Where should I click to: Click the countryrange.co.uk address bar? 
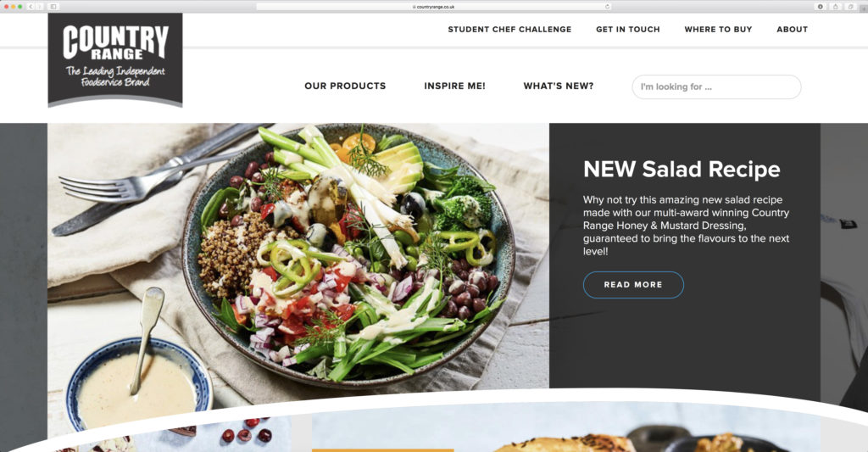[x=434, y=7]
